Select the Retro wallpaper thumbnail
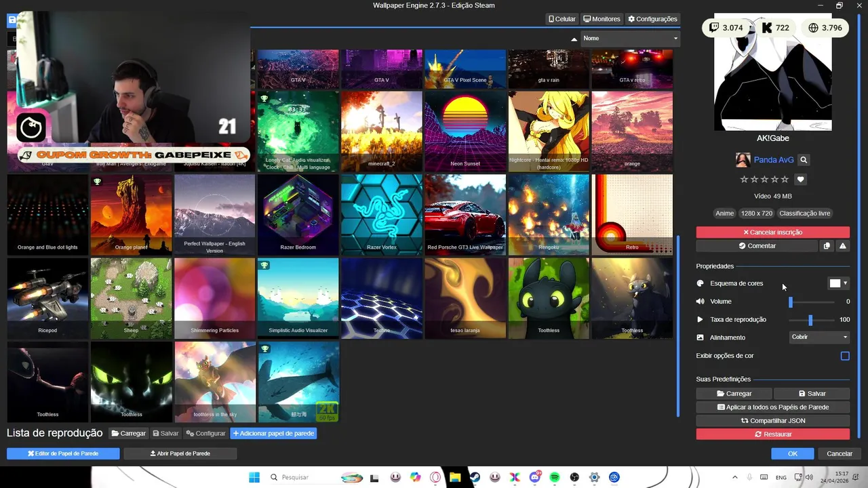Screen dimensions: 868x488 coord(632,215)
